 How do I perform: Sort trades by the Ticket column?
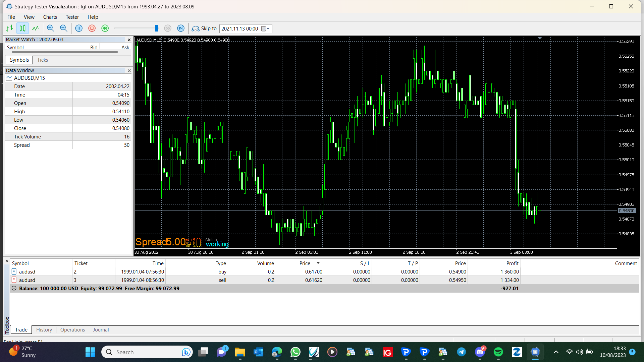tap(94, 263)
